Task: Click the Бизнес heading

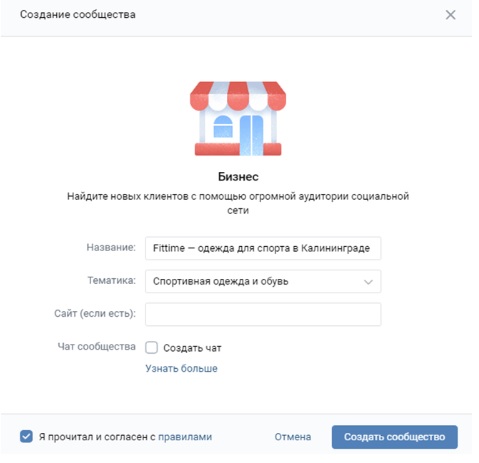Action: click(238, 177)
